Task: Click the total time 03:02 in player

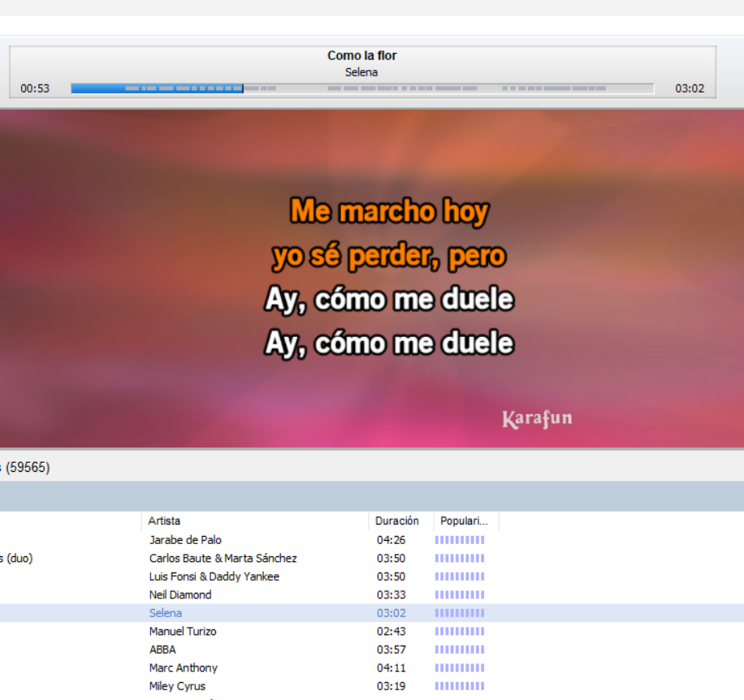Action: click(690, 89)
